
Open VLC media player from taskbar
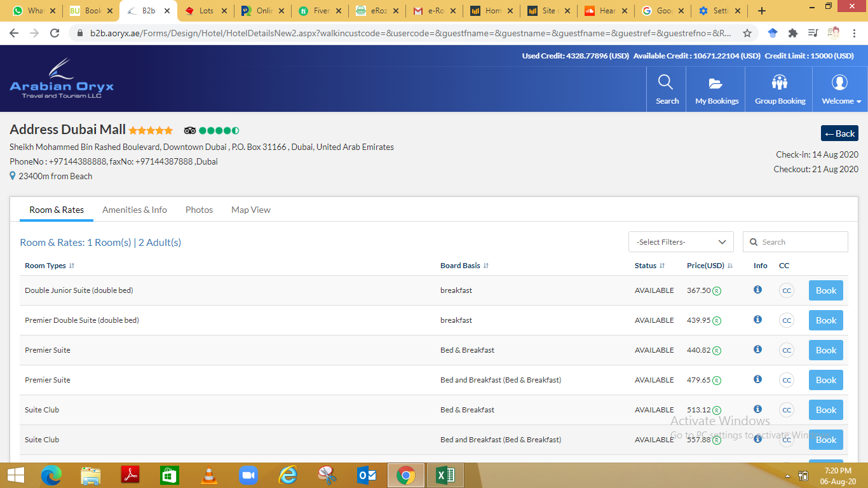click(x=208, y=475)
